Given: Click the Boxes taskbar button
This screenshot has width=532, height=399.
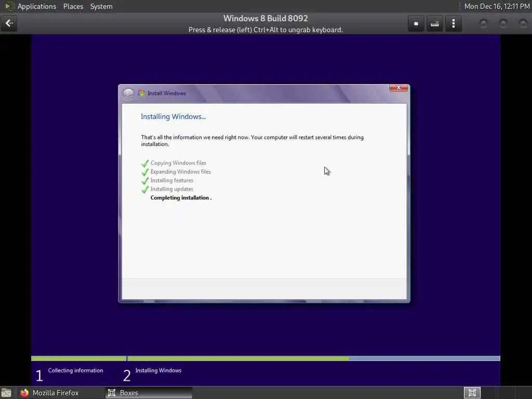Looking at the screenshot, I should click(149, 393).
